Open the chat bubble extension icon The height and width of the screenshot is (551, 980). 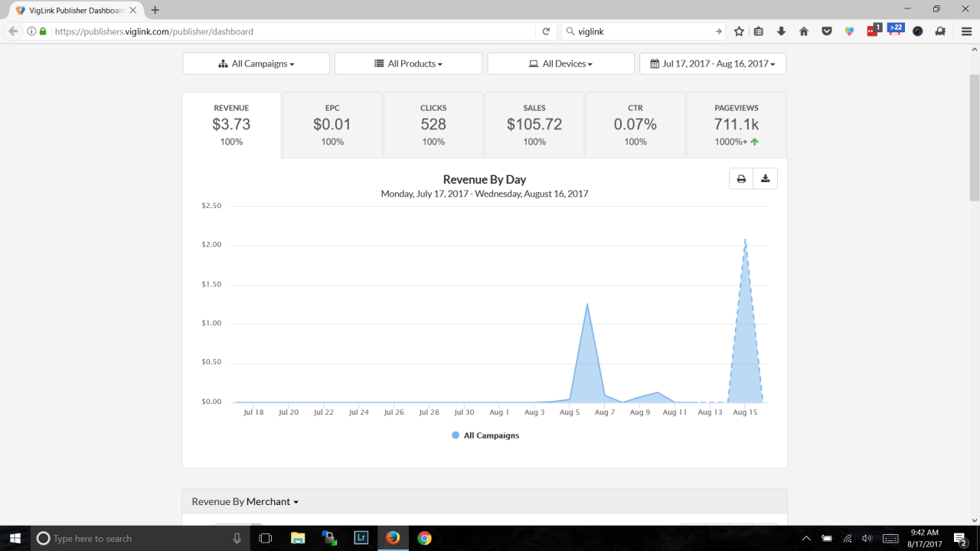pyautogui.click(x=940, y=31)
